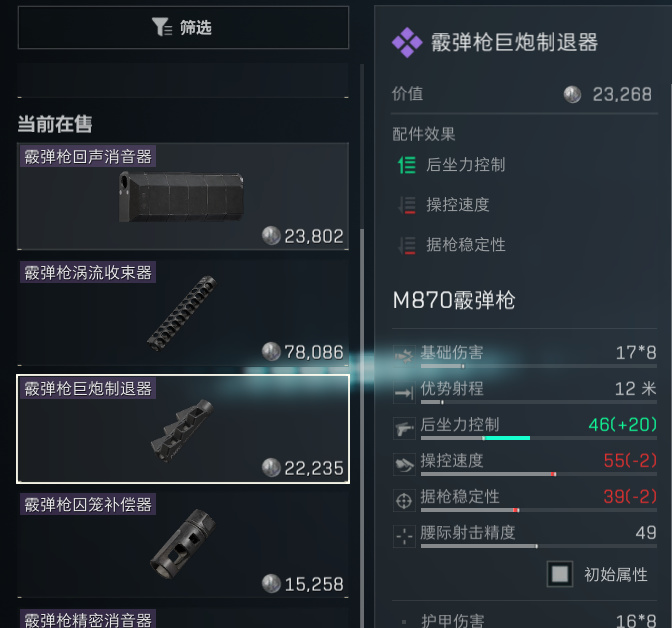This screenshot has height=628, width=672.
Task: Click the 操控速度 effect icon under 配件效果
Action: (x=407, y=205)
